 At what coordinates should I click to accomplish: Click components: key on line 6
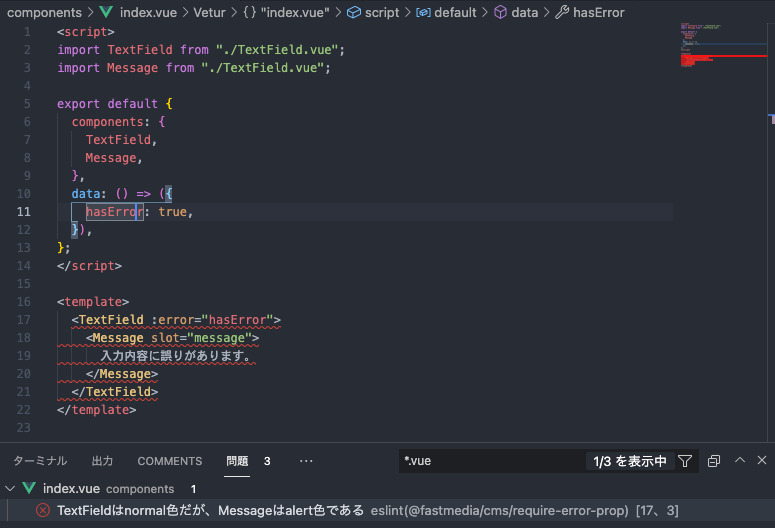(111, 122)
